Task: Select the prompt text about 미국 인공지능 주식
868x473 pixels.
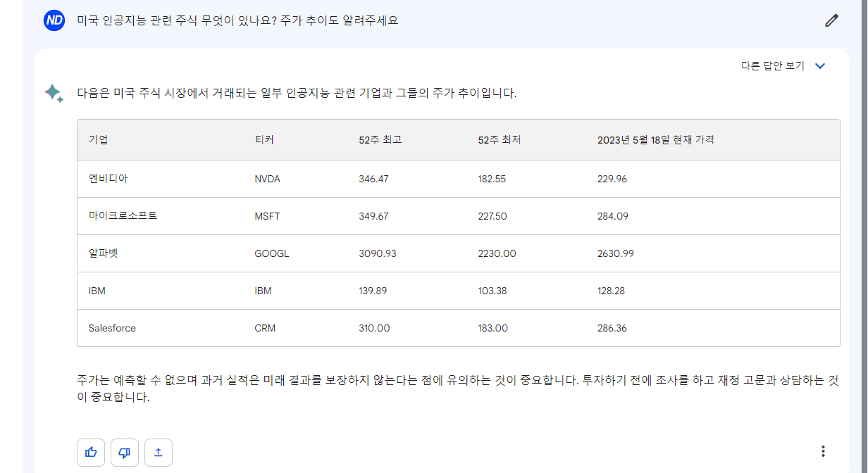Action: (x=237, y=20)
